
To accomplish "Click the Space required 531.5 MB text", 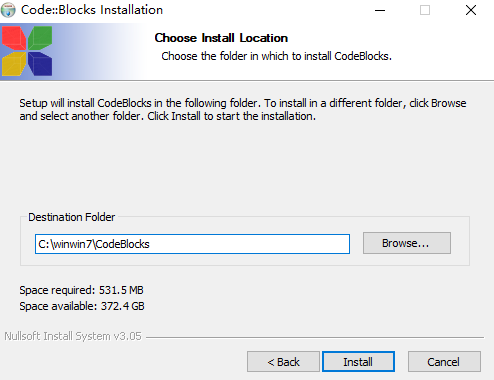I will tap(81, 290).
